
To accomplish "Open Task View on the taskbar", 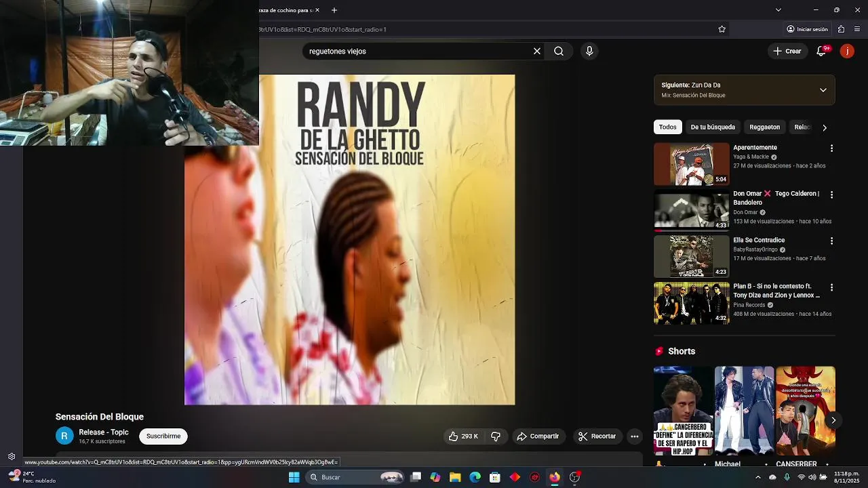I will (x=416, y=477).
